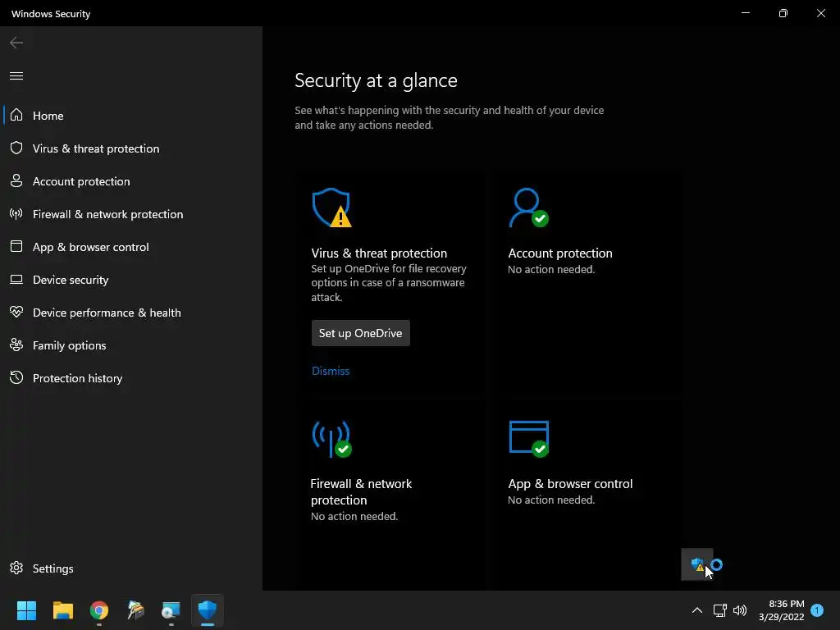Click the Set up OneDrive button

point(361,333)
